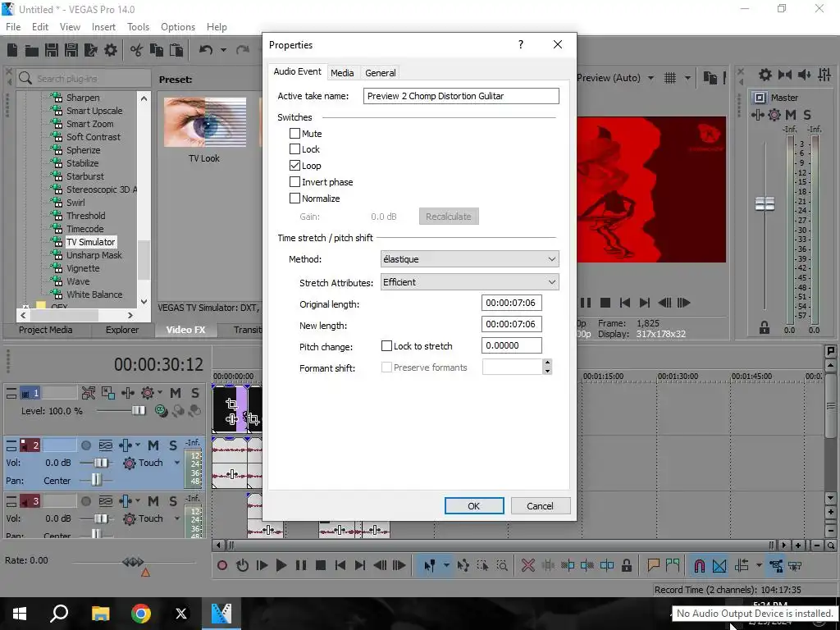Click the Render As export icon
Viewport: 840px width, 630px height.
click(90, 50)
